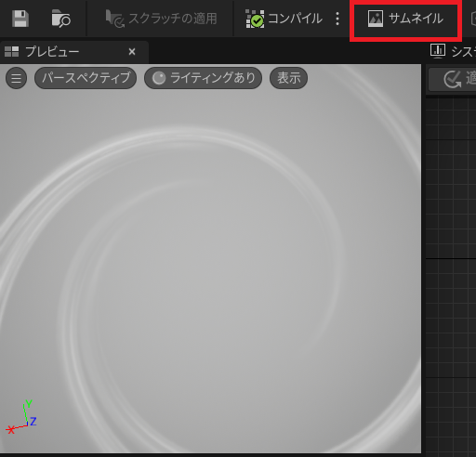This screenshot has width=476, height=457.
Task: Click the XYZ axis gizmo in viewport
Action: (21, 417)
